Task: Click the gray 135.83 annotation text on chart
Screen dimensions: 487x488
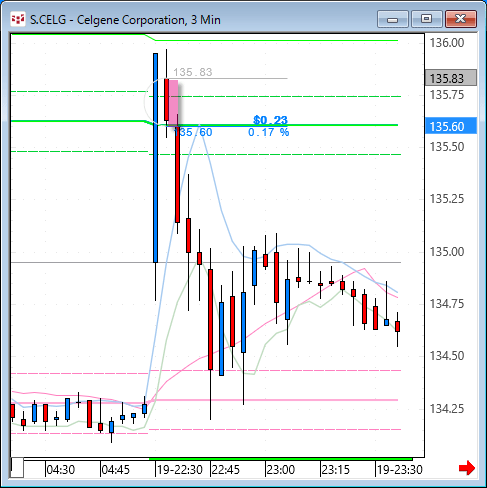Action: (x=193, y=72)
